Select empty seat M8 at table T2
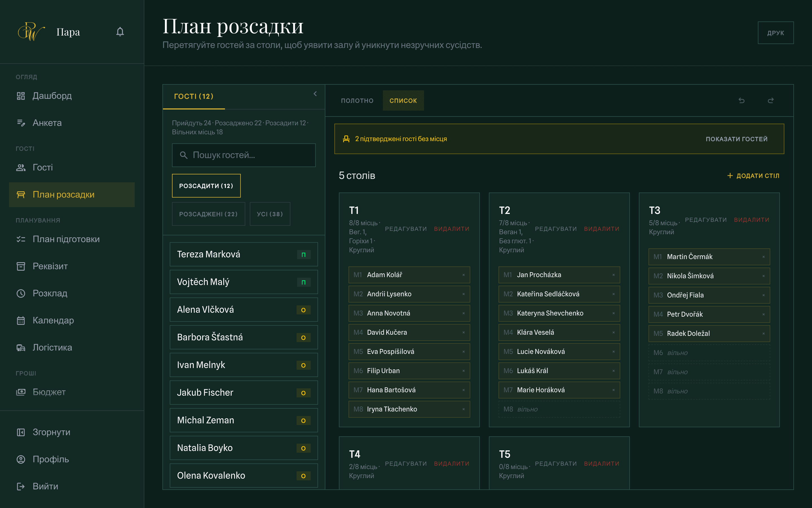 [x=559, y=409]
